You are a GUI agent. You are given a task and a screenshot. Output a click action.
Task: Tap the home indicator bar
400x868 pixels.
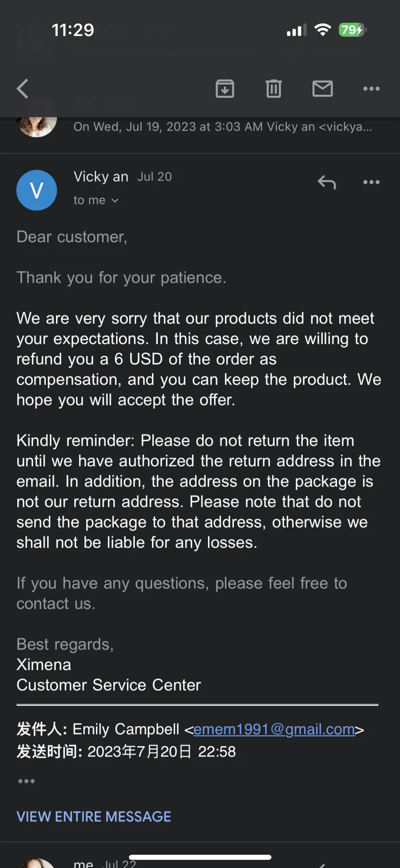click(200, 857)
